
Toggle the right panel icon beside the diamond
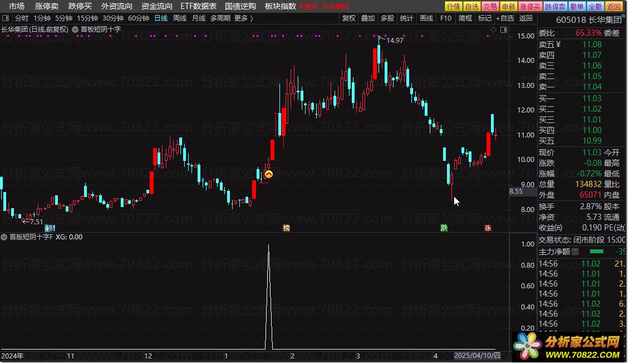[504, 29]
